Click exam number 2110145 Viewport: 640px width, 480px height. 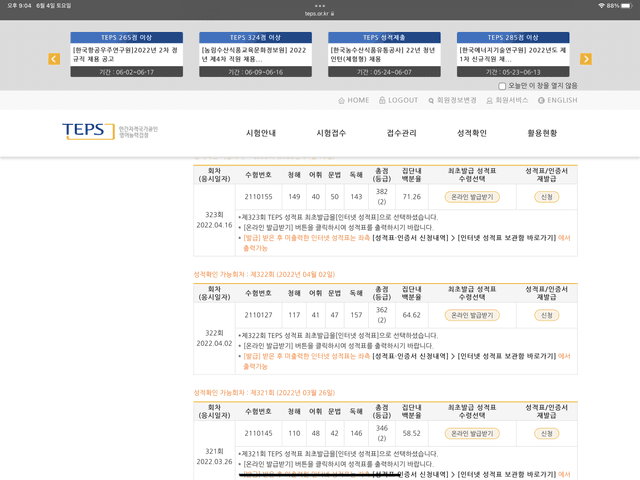pos(258,434)
